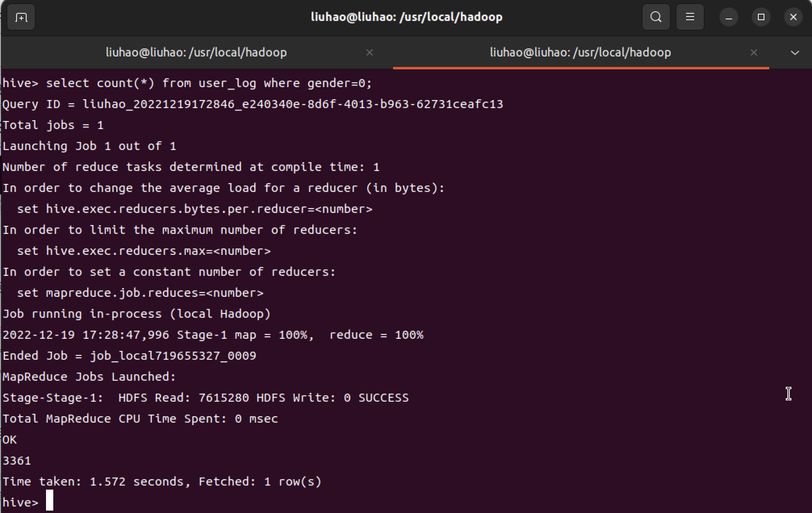Close the terminal window
Viewport: 812px width, 513px height.
coord(793,17)
